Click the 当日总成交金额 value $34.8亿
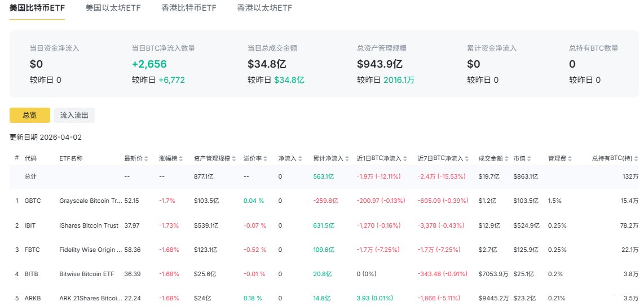This screenshot has height=306, width=644. pos(267,64)
